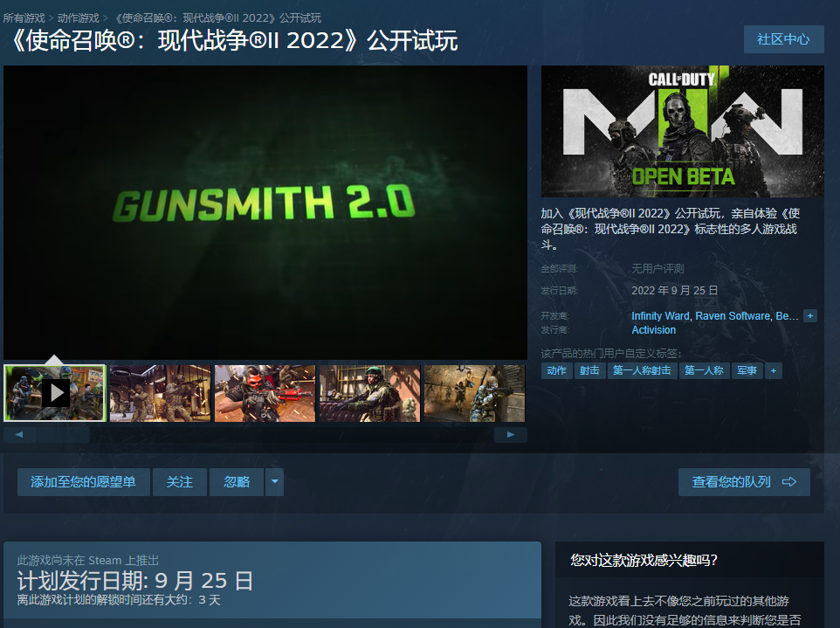The image size is (840, 628).
Task: Click the 此游戏尚未在 Steam 上推出 notice
Action: 88,561
